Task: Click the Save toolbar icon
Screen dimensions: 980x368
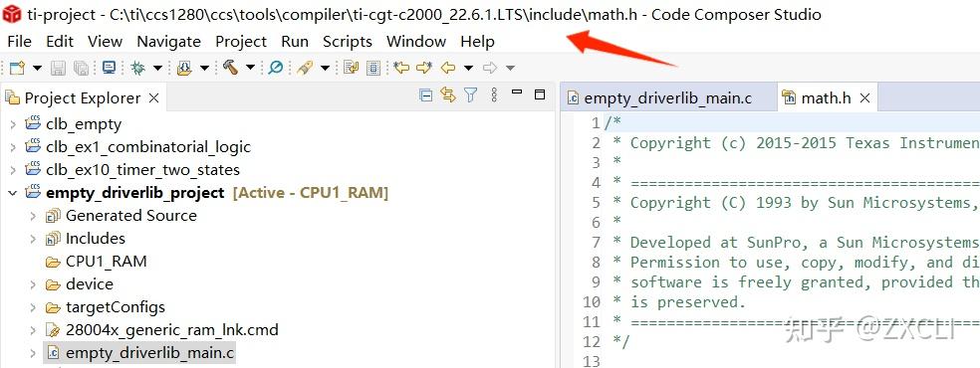Action: pyautogui.click(x=58, y=68)
